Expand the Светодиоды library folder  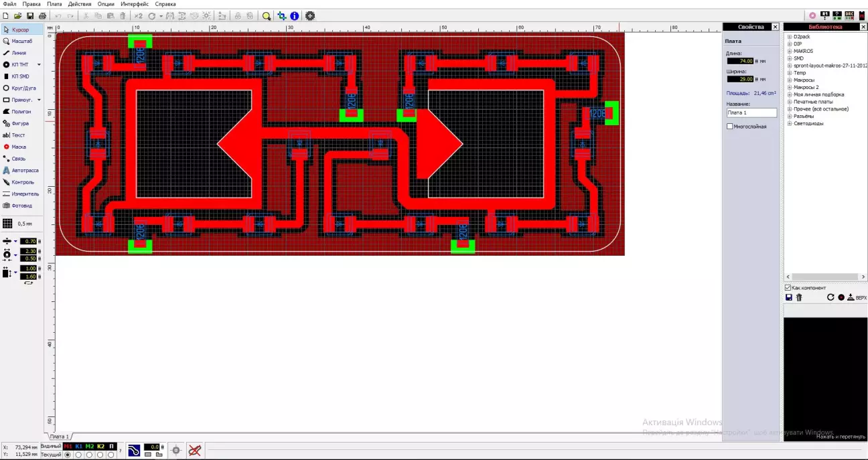790,123
